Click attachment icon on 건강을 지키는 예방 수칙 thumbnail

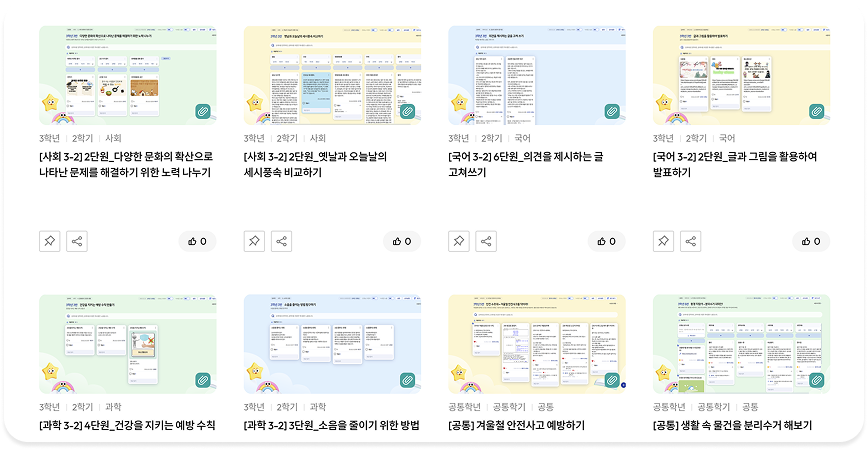click(203, 380)
